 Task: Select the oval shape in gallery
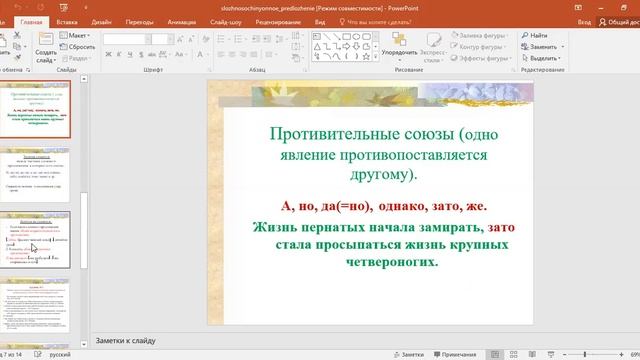coord(356,37)
